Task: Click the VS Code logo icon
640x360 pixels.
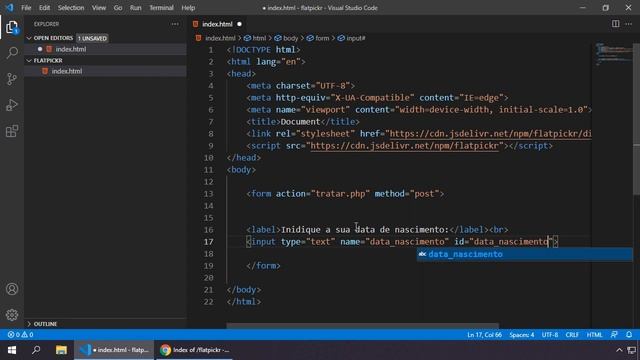Action: click(x=9, y=7)
